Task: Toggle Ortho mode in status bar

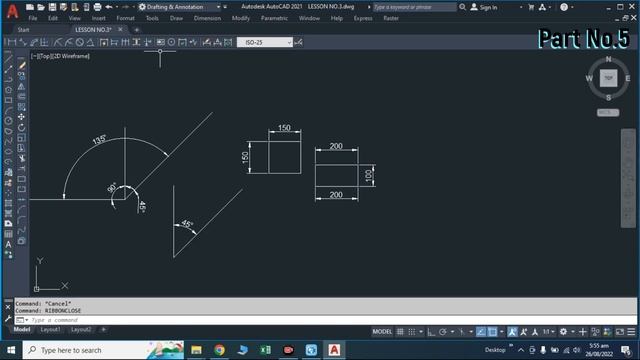Action: tap(431, 332)
